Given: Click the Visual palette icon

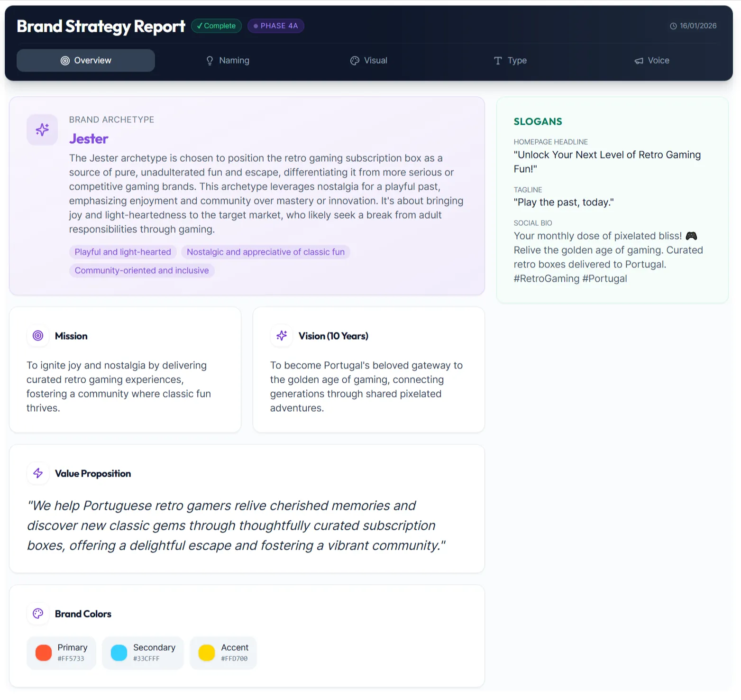Looking at the screenshot, I should (355, 60).
